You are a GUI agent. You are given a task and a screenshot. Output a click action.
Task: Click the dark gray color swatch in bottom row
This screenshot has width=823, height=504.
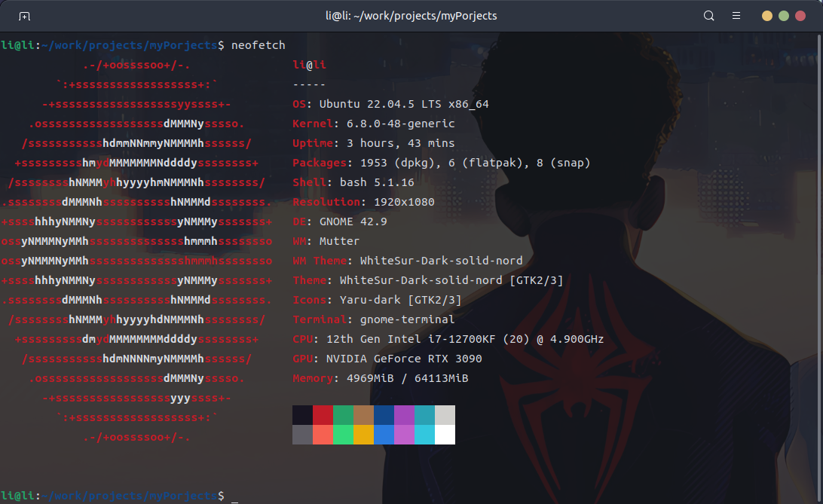302,435
